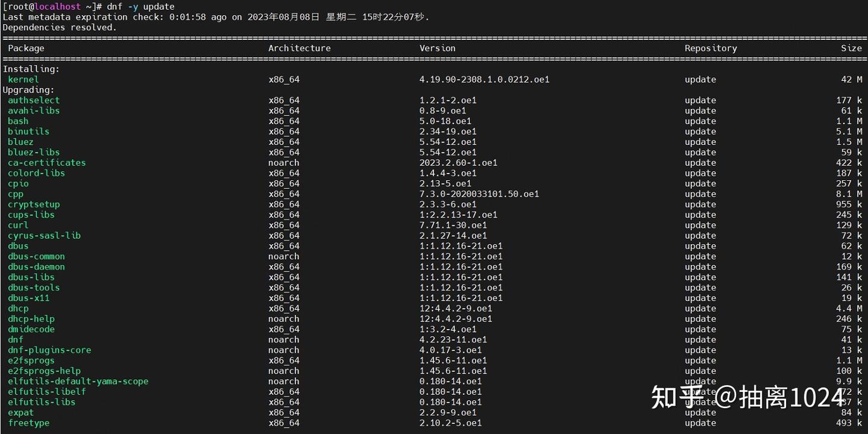Click the Zhihu watermark text
The width and height of the screenshot is (868, 434).
tap(747, 397)
